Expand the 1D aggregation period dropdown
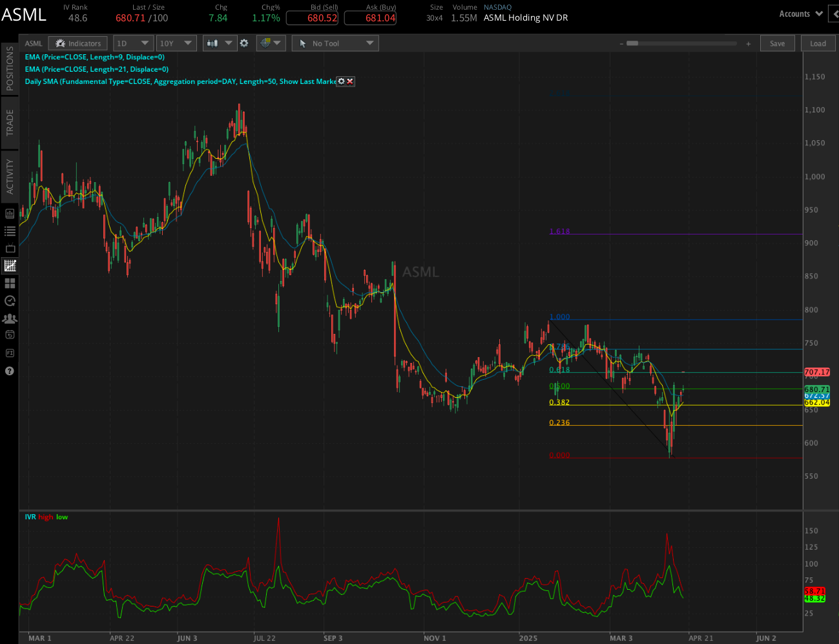Image resolution: width=839 pixels, height=644 pixels. tap(132, 43)
